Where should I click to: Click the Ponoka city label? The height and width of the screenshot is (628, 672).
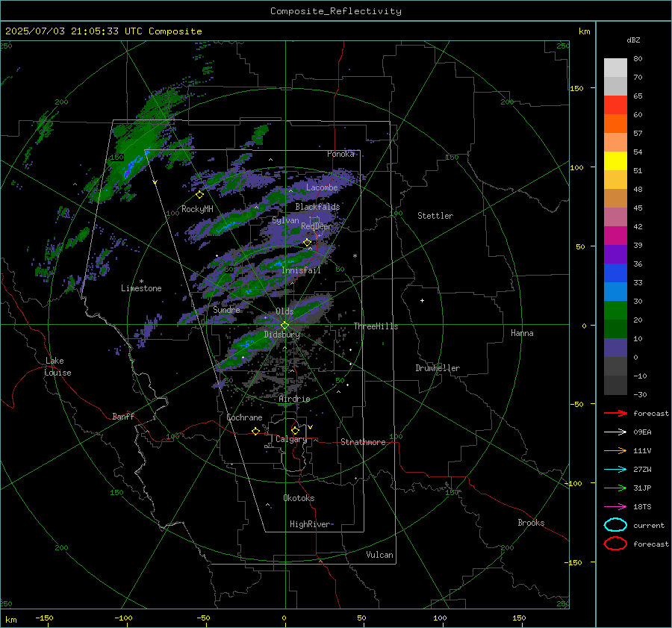[340, 154]
